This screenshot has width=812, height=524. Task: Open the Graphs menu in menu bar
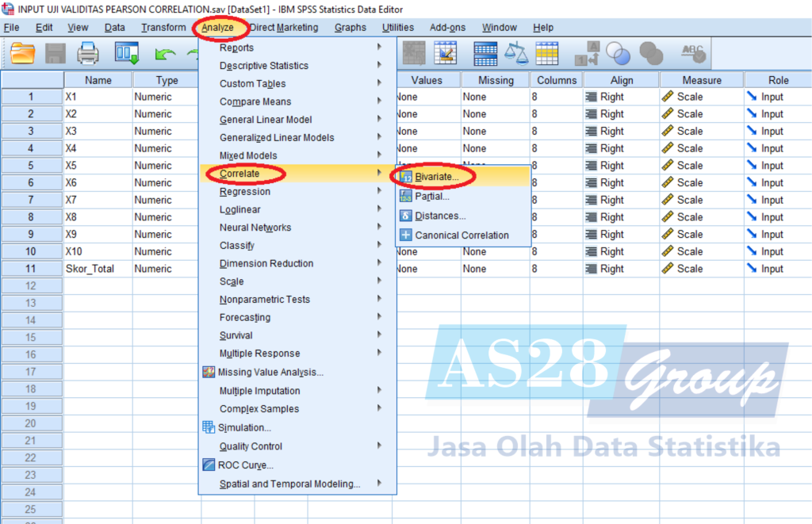point(350,28)
